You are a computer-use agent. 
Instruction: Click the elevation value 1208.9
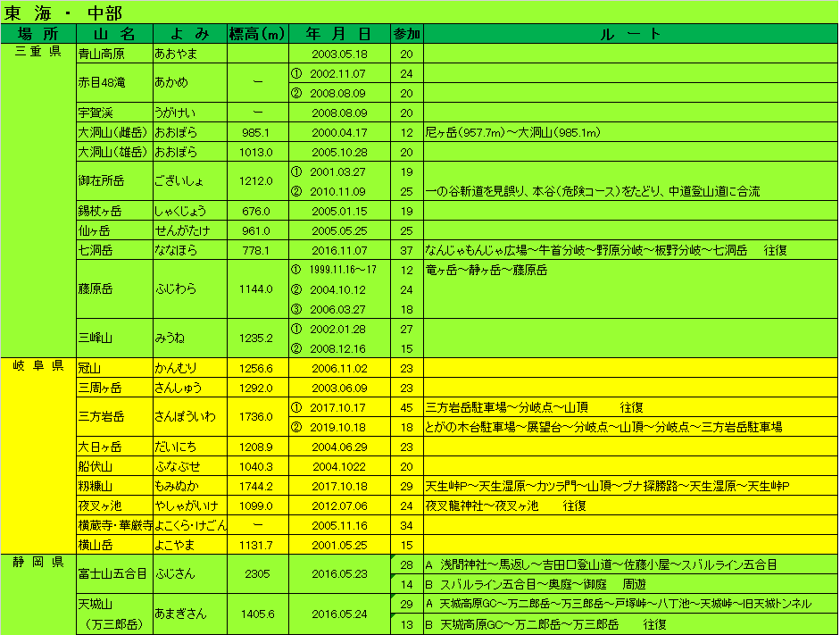(255, 447)
